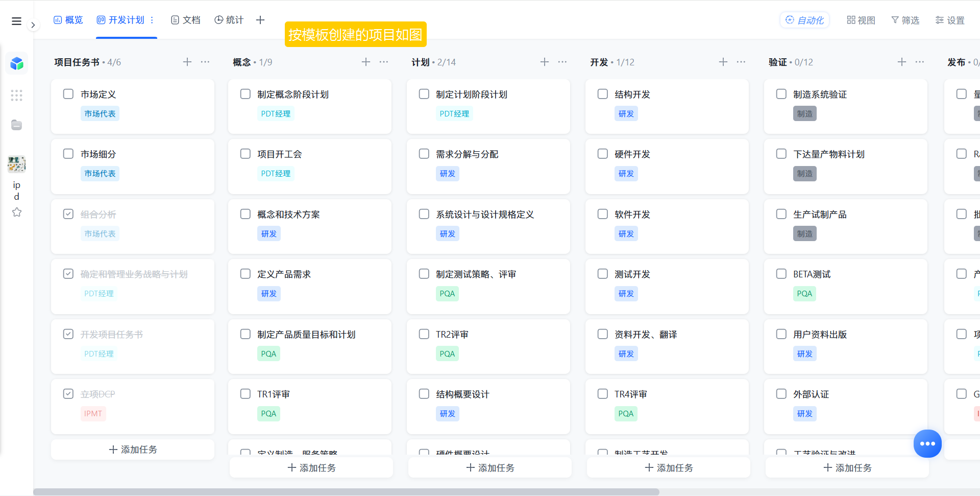Screen dimensions: 980x496
Task: Check the 市场细分 task checkbox
Action: (68, 154)
